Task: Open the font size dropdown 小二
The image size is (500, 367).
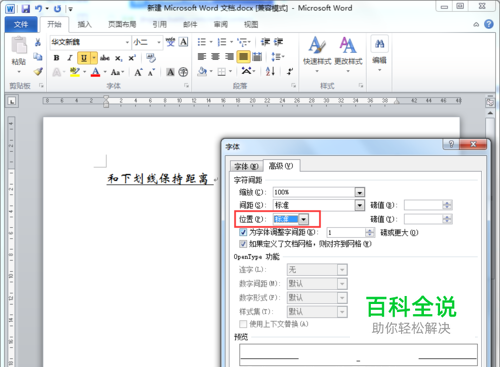Action: 159,42
